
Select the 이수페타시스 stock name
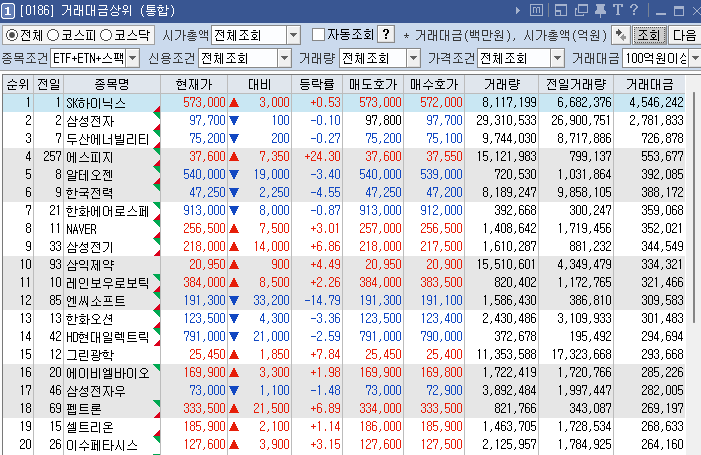point(101,445)
